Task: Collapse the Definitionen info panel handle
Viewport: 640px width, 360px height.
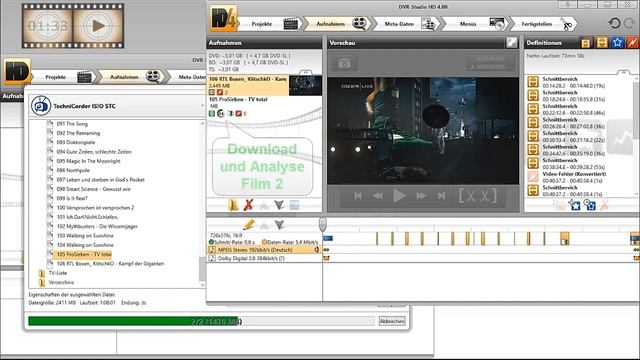Action: 622,72
